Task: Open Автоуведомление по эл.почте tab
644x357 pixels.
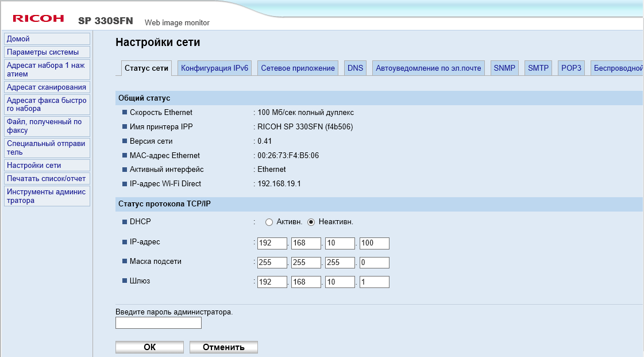Action: tap(429, 68)
